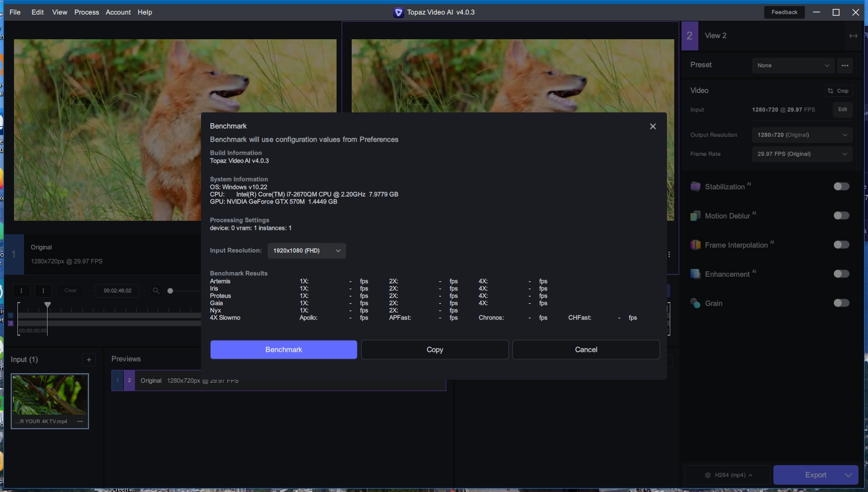Add a new input with plus icon
868x492 pixels.
89,360
